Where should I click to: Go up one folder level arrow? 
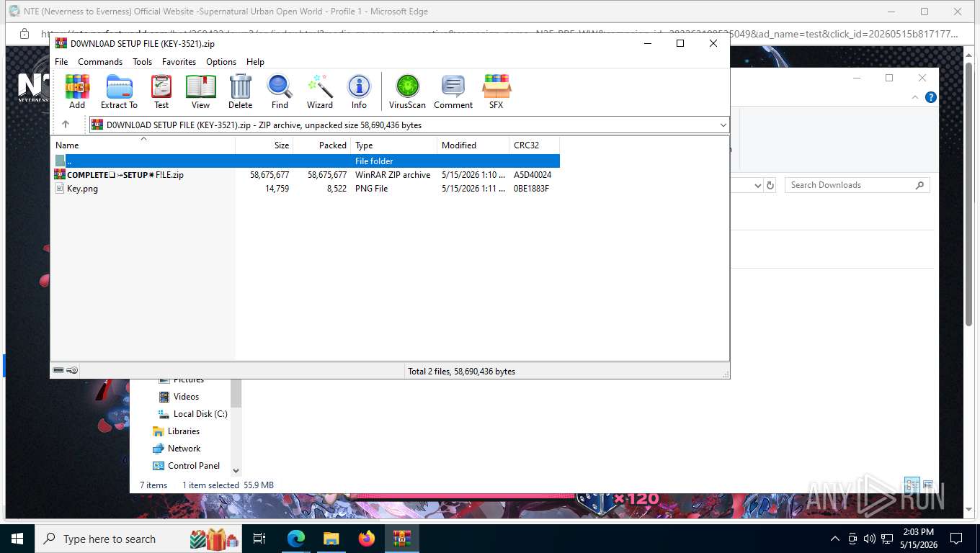(x=65, y=125)
